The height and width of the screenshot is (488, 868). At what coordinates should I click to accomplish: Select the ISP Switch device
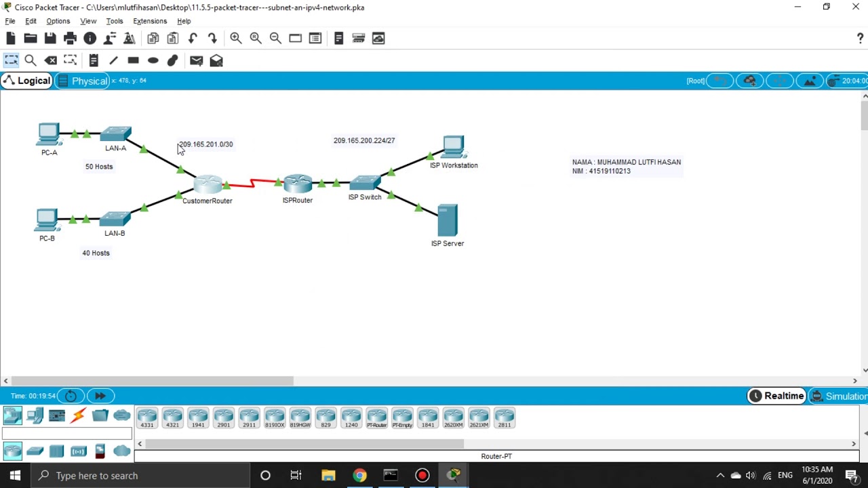click(365, 183)
